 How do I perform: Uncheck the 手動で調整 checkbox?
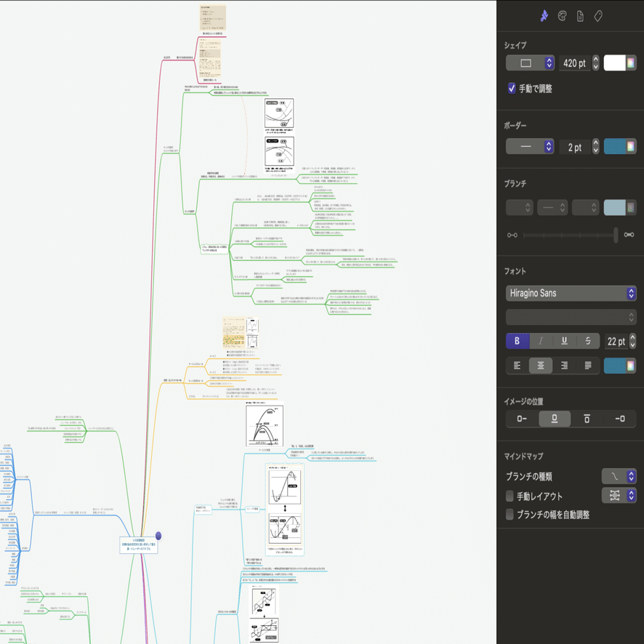[512, 88]
